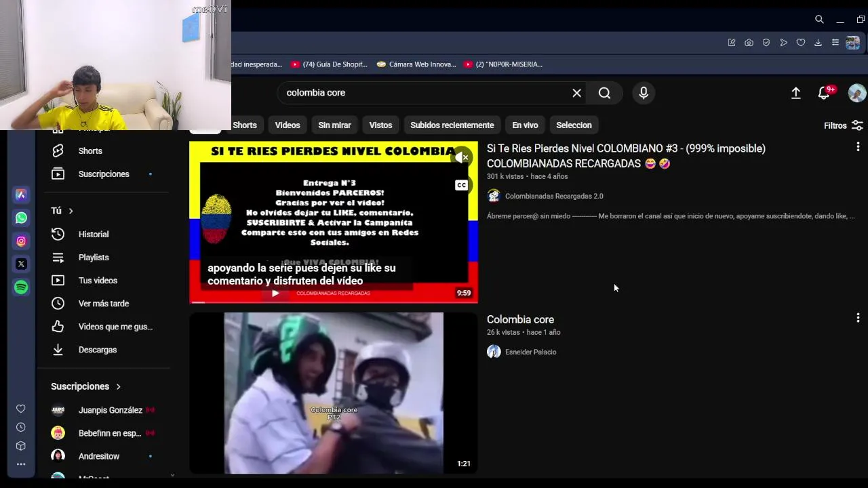The width and height of the screenshot is (868, 488).
Task: Play the Si Te Ries Pierdes thumbnail
Action: [x=334, y=222]
